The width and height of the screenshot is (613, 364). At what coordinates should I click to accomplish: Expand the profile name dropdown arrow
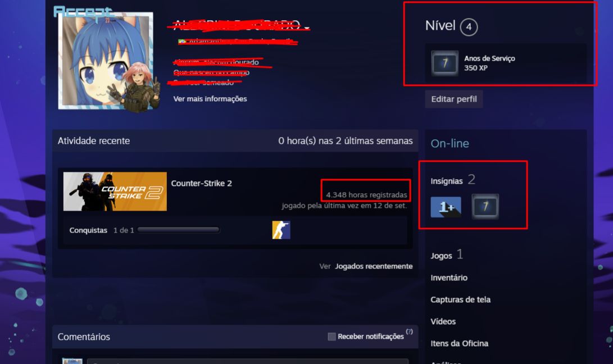tap(307, 28)
